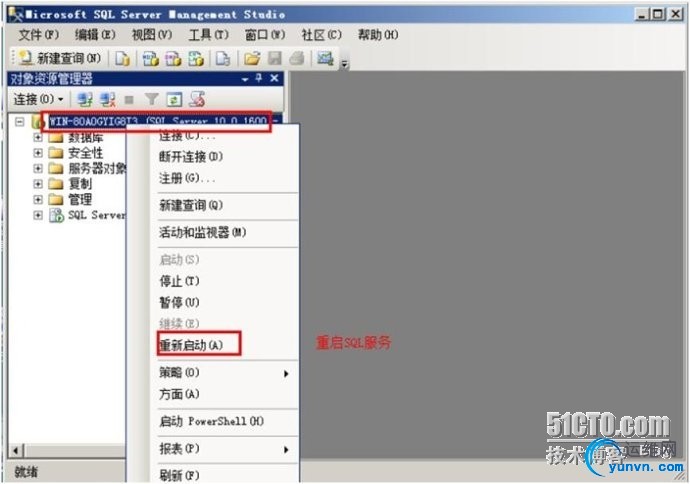Open the 文件(F) menu
Viewport: 690px width, 484px height.
pos(38,35)
